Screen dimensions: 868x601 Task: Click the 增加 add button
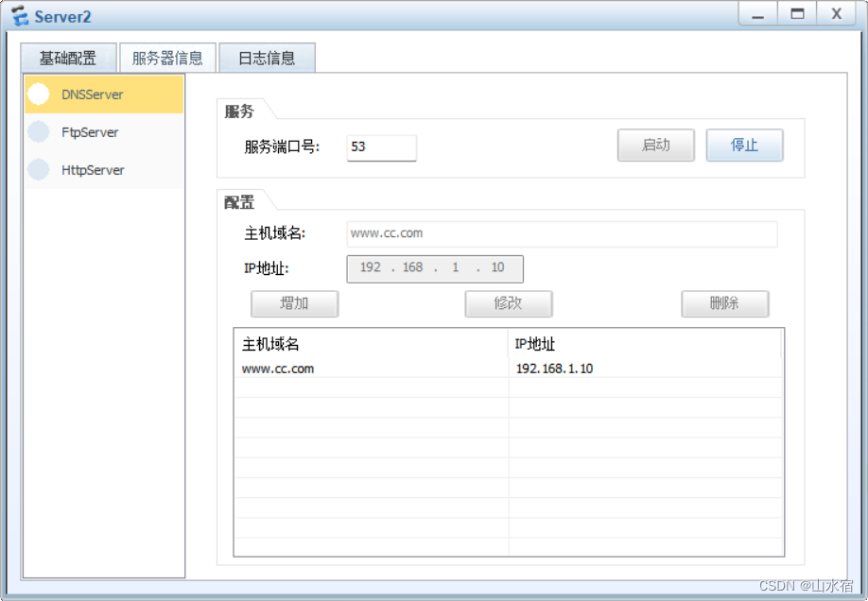(x=294, y=303)
